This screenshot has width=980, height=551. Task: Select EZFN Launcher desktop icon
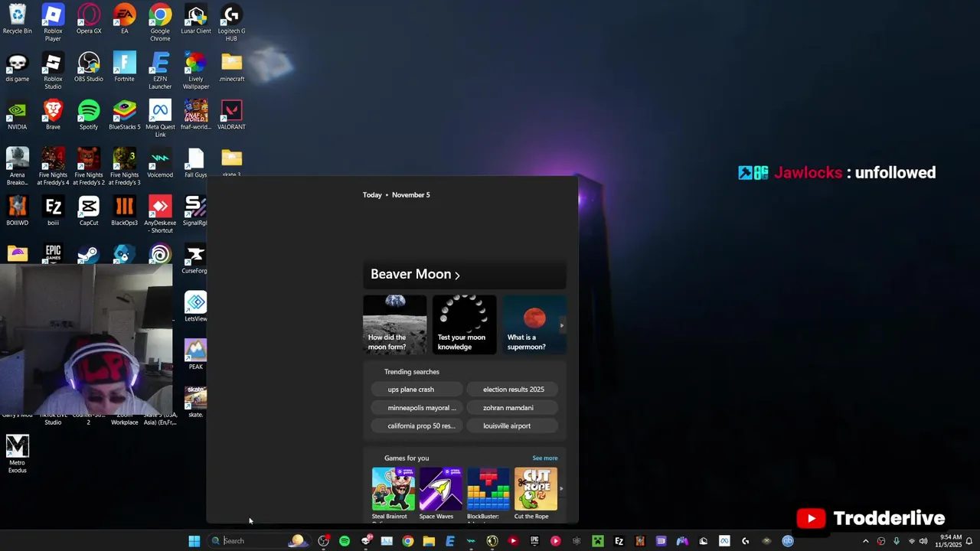160,71
